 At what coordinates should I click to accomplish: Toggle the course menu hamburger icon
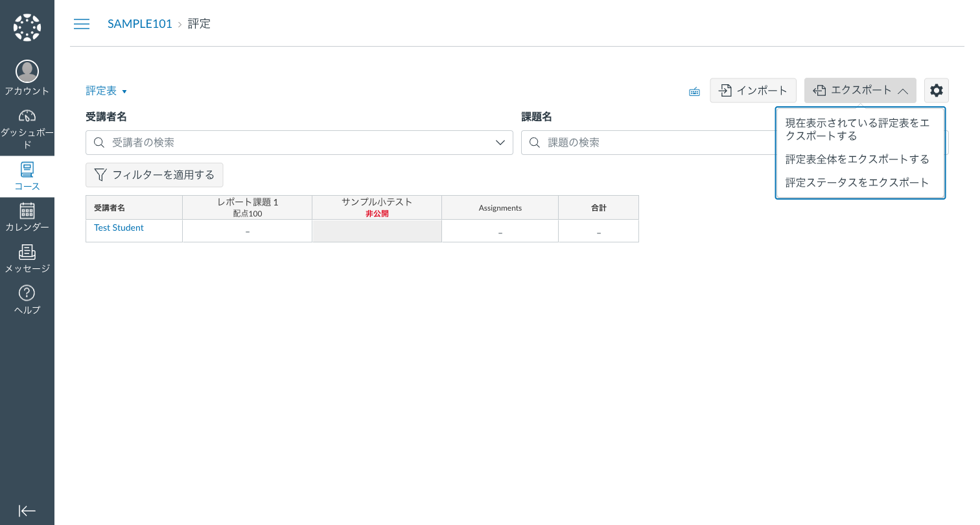tap(82, 24)
